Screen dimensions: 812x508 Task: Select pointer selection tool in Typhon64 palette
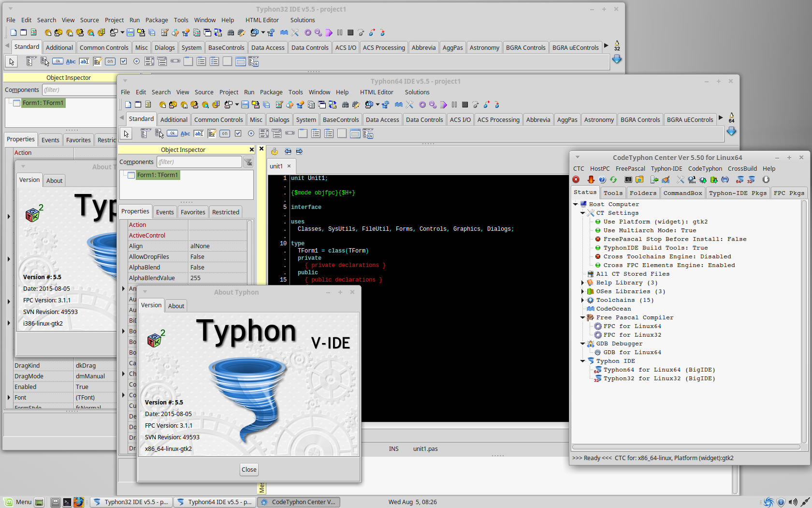[126, 134]
